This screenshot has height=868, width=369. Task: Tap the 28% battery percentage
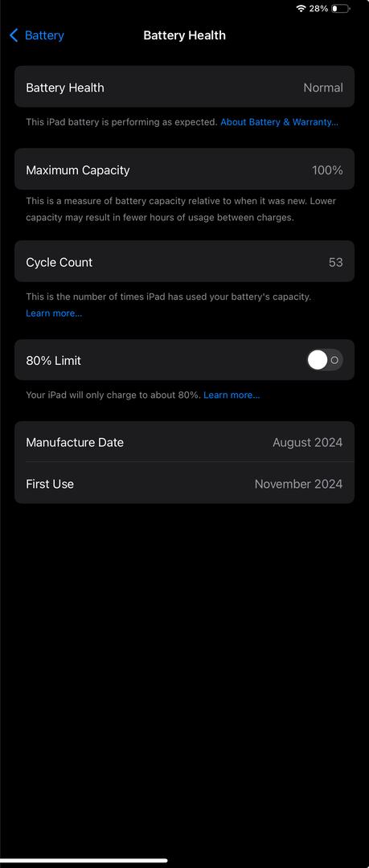(318, 8)
